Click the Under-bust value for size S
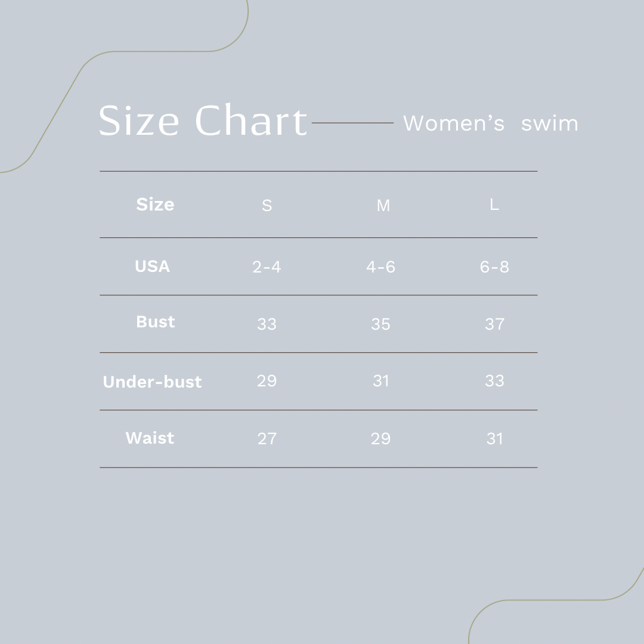Viewport: 644px width, 644px height. 267,381
